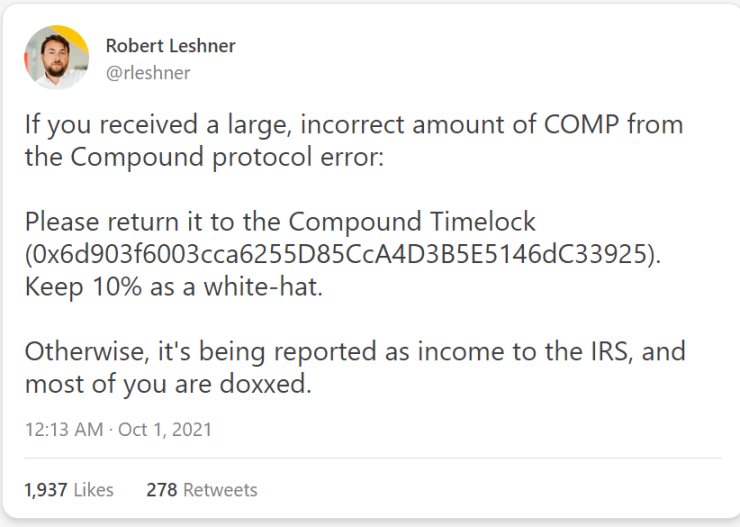Image resolution: width=740 pixels, height=527 pixels.
Task: Click the 12:13 AM timestamp
Action: (64, 430)
